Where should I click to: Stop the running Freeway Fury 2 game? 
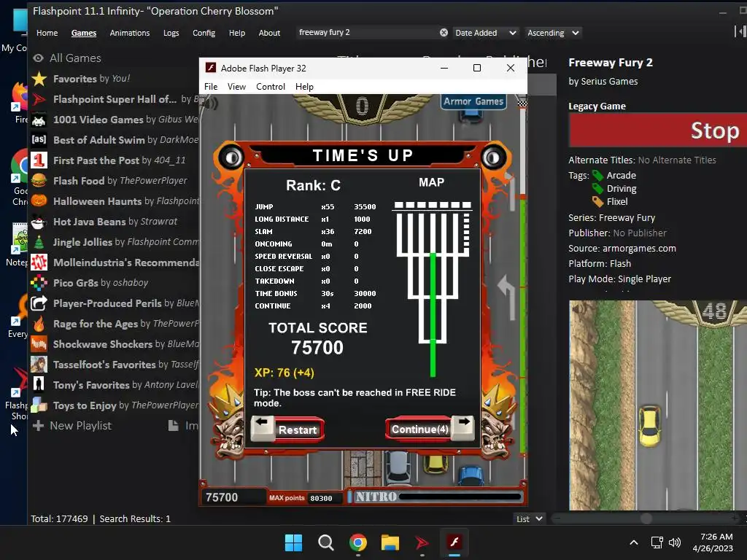pos(658,130)
